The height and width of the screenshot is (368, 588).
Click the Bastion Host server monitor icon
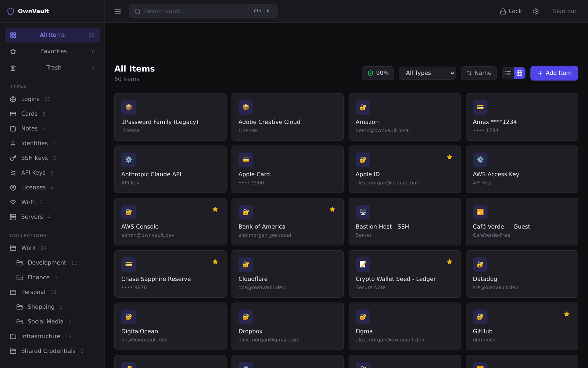pyautogui.click(x=363, y=212)
